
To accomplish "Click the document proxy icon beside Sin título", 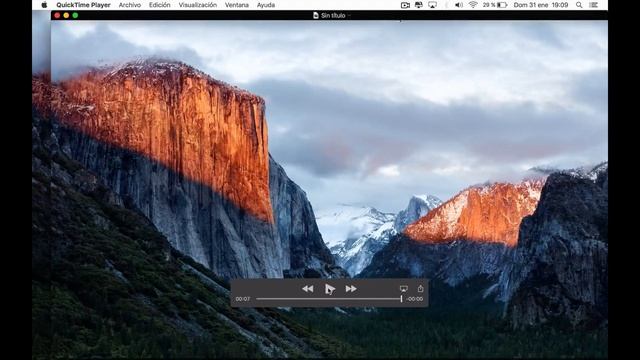I will pos(316,16).
